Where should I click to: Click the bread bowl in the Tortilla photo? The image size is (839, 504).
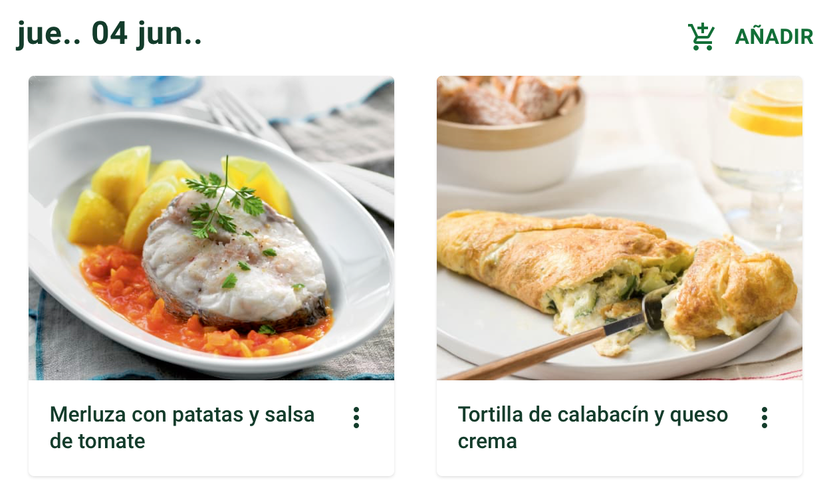(511, 133)
